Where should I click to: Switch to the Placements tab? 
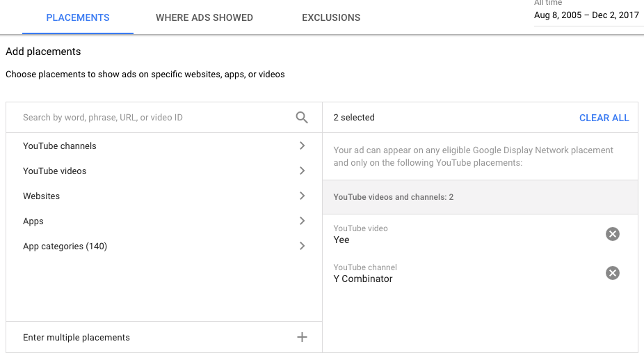(x=78, y=17)
